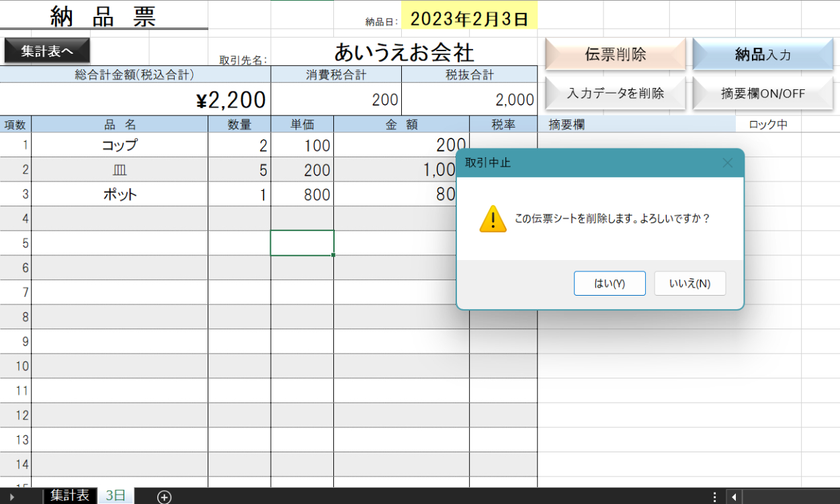
Task: Select the あいうえお会社 customer name cell
Action: pos(404,52)
